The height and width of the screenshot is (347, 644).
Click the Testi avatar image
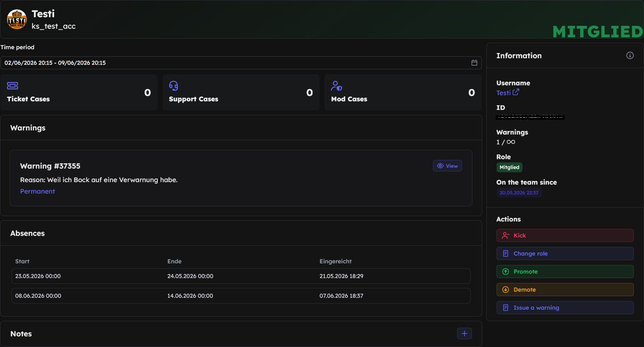pyautogui.click(x=17, y=19)
